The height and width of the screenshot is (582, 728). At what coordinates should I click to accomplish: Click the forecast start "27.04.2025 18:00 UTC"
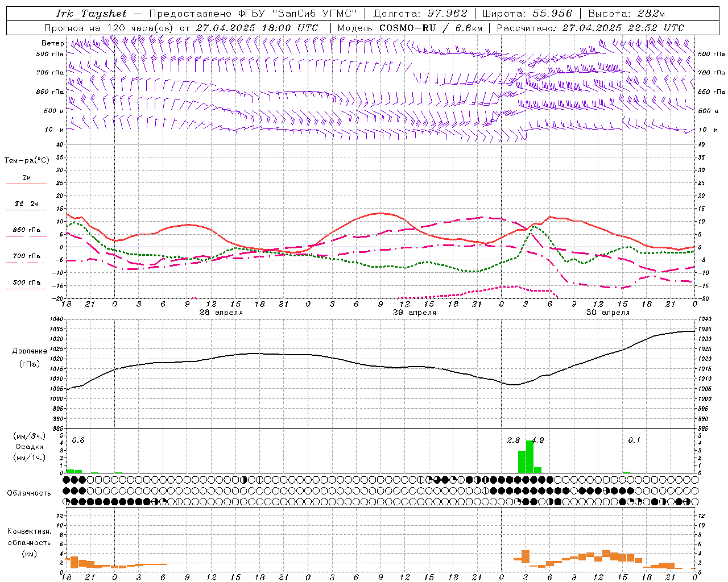pyautogui.click(x=257, y=28)
